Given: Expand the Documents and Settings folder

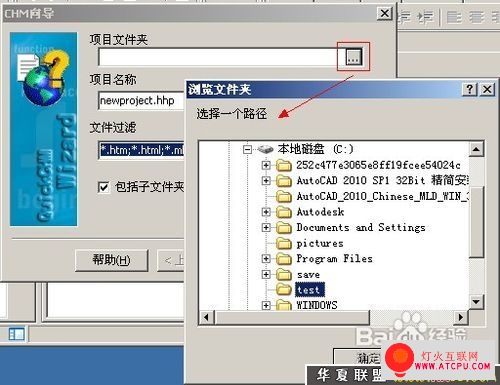Looking at the screenshot, I should (266, 227).
